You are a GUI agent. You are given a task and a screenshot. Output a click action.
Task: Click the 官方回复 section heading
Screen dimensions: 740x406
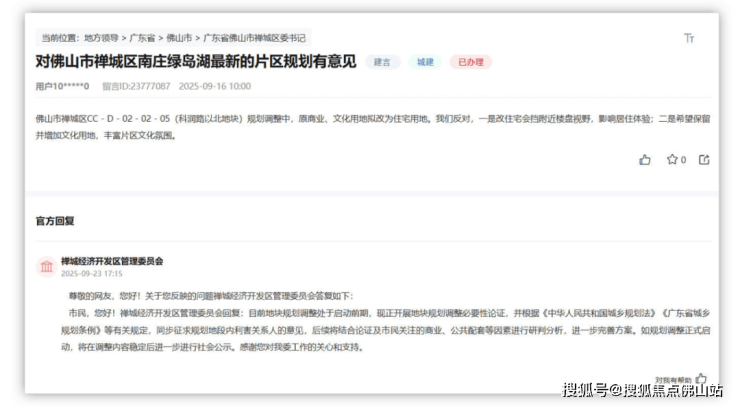pos(55,220)
